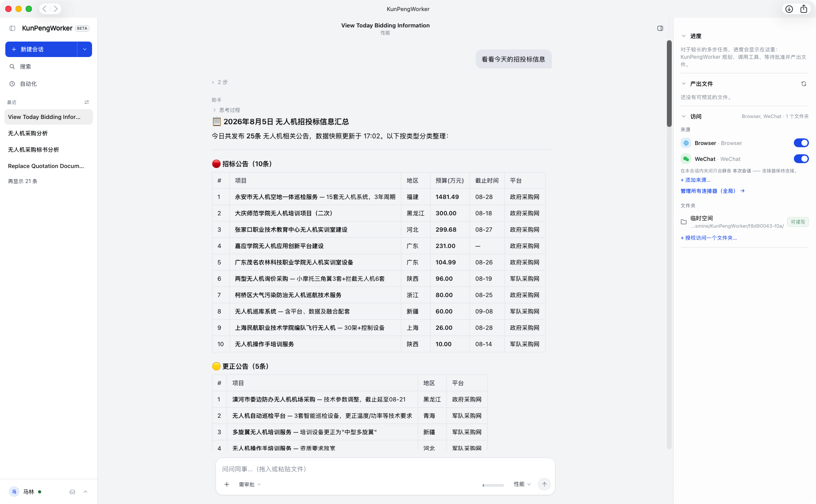This screenshot has width=816, height=504.
Task: Open the 无人机采购分析 conversation
Action: click(49, 134)
